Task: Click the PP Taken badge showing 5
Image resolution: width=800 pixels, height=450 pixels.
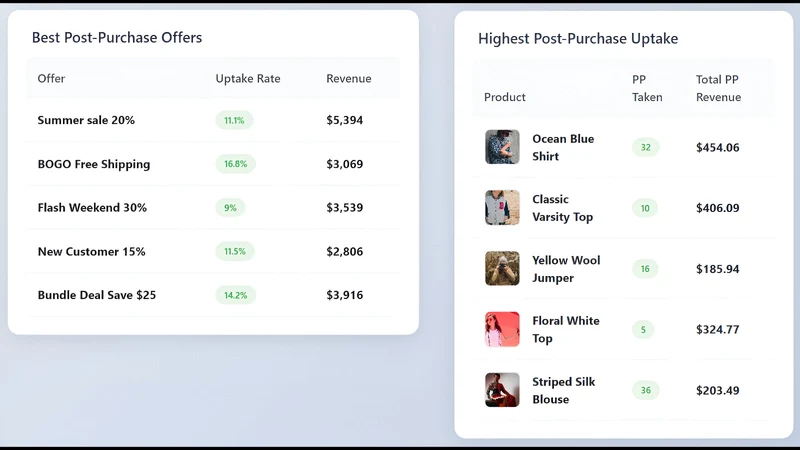Action: [643, 330]
